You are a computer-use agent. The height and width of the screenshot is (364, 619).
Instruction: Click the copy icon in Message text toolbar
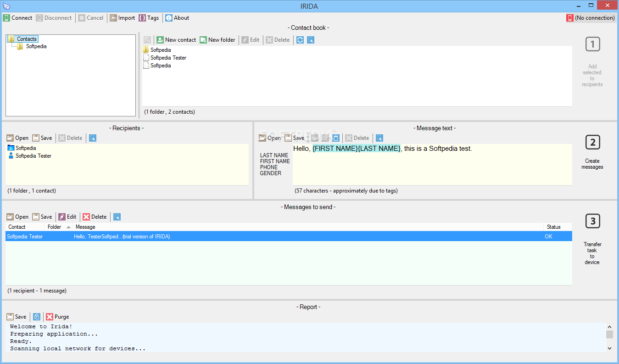click(325, 138)
